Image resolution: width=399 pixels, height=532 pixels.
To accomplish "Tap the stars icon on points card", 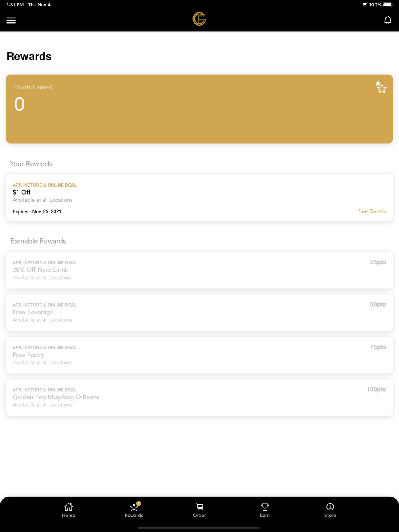I will point(381,87).
